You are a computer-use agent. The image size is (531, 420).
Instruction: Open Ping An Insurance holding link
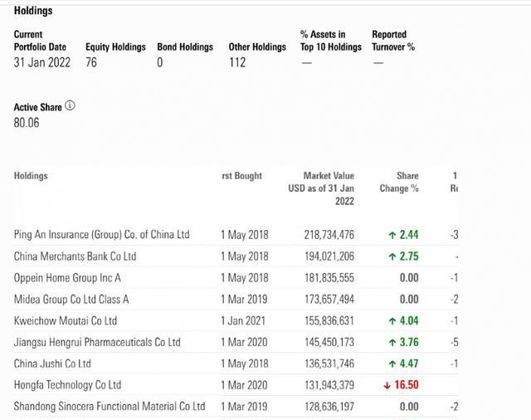(101, 234)
